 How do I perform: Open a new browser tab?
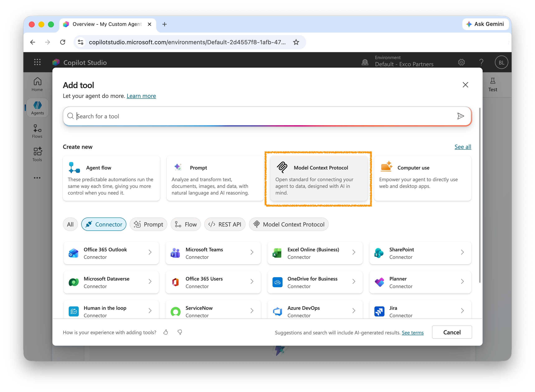pos(164,24)
